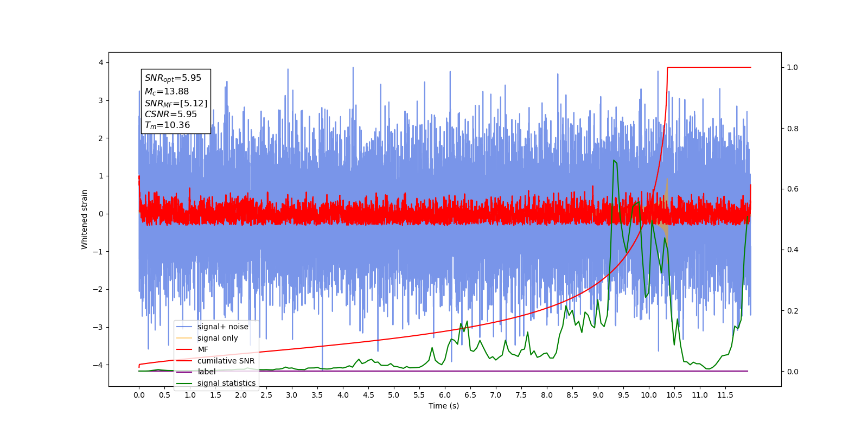Click the 10.0 tick label on the time axis

pos(649,395)
